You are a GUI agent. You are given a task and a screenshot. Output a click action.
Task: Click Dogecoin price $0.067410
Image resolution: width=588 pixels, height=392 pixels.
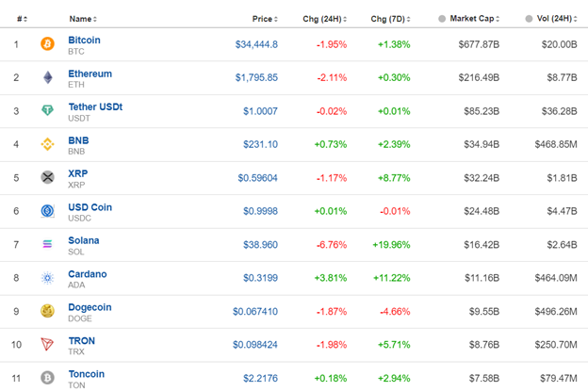coord(255,311)
